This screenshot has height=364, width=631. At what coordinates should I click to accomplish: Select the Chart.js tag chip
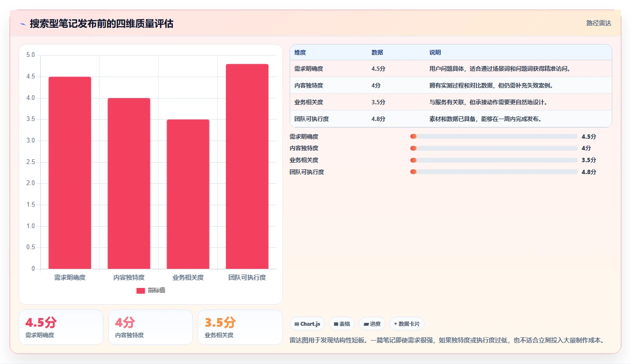click(x=307, y=324)
